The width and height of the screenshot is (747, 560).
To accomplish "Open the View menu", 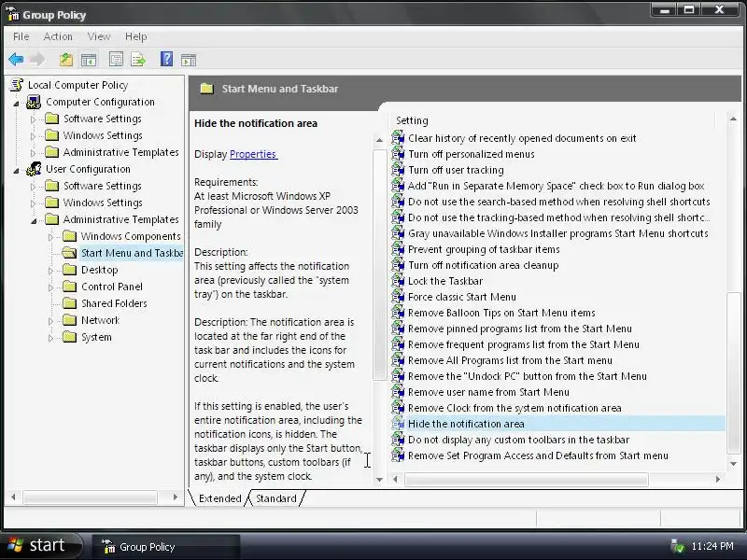I will [99, 36].
